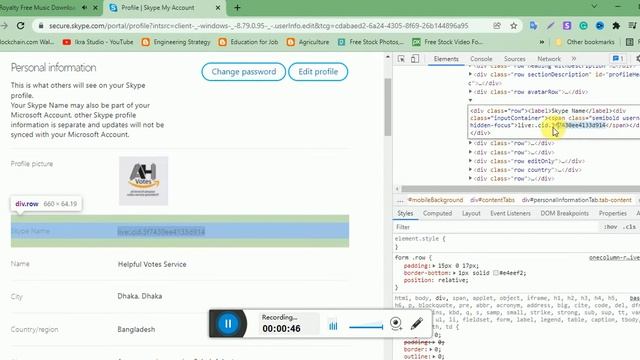Click the Helpful Votes Service name text
The height and width of the screenshot is (360, 640).
tap(152, 264)
